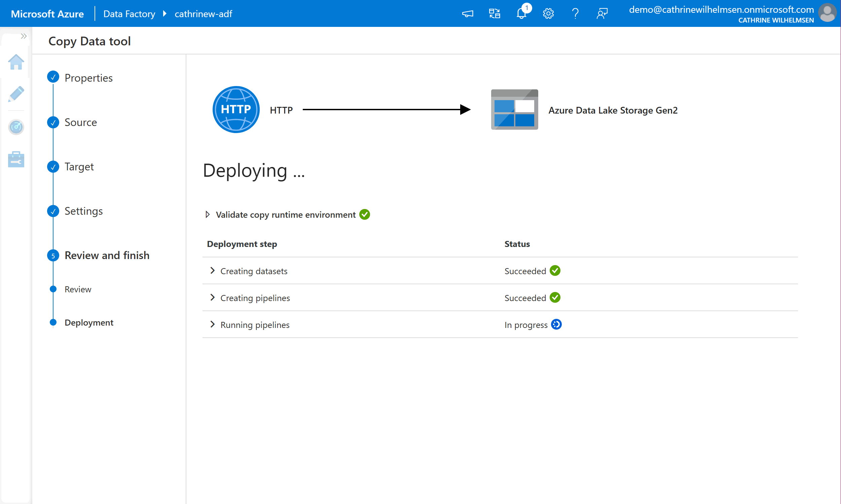Open the settings gear icon
The width and height of the screenshot is (841, 504).
(x=548, y=13)
